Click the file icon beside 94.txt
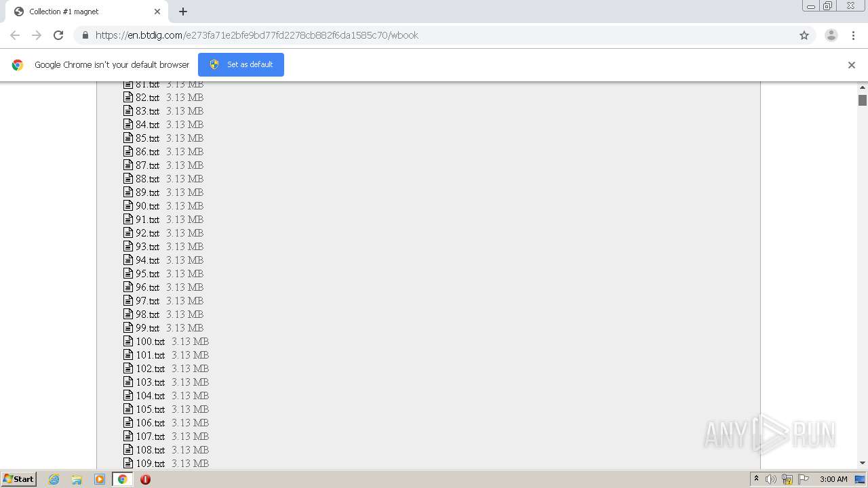The image size is (868, 488). (128, 260)
